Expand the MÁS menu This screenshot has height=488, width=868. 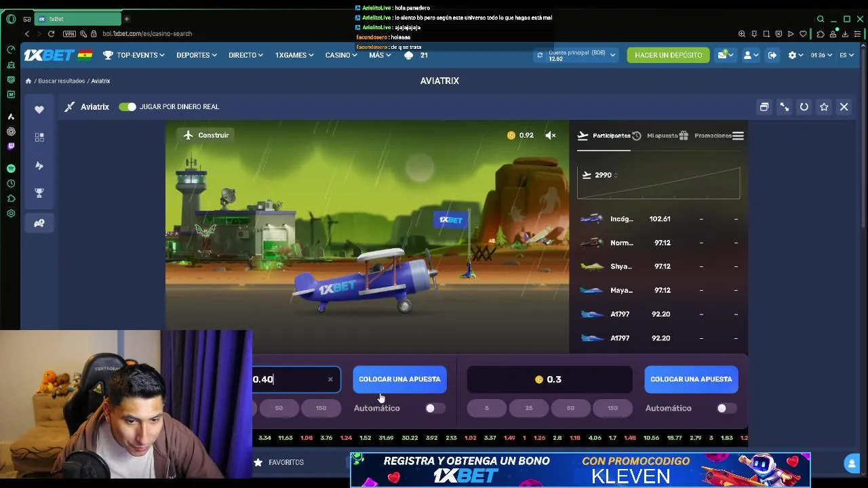point(380,56)
